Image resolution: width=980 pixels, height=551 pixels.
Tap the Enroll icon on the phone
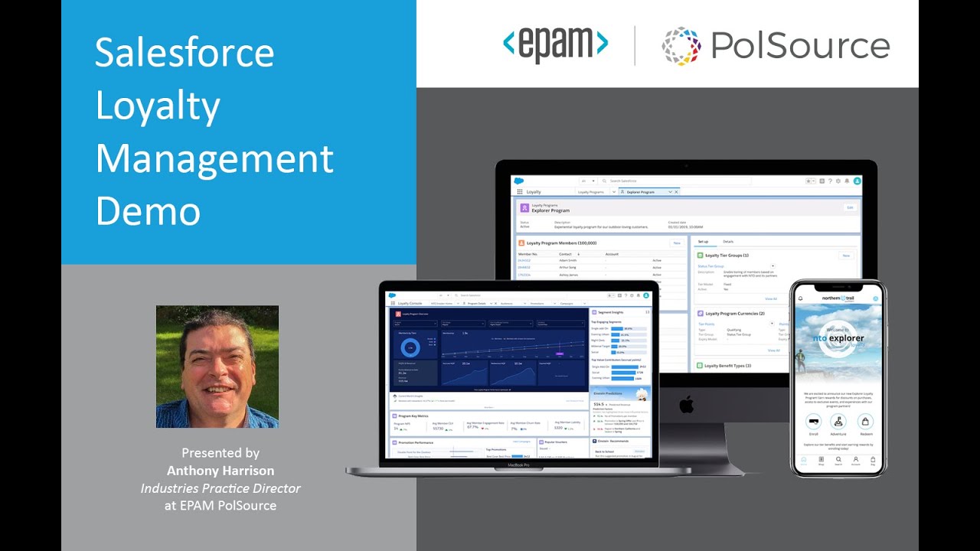[814, 421]
